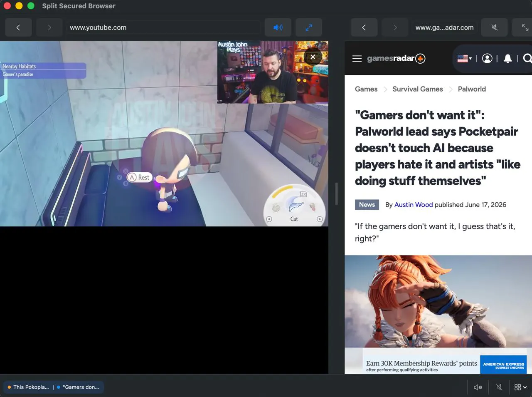Image resolution: width=532 pixels, height=397 pixels.
Task: Go forward in the GamesRadar pane
Action: pyautogui.click(x=395, y=27)
